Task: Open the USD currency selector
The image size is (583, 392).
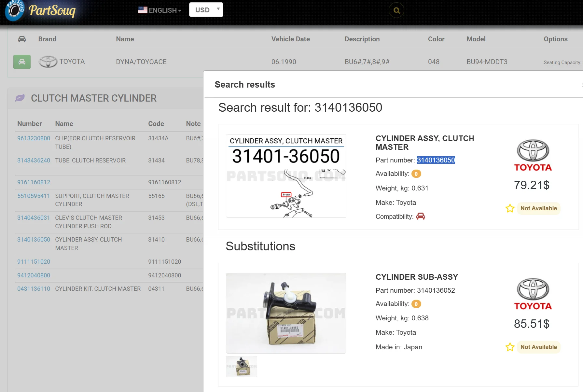Action: click(x=206, y=10)
